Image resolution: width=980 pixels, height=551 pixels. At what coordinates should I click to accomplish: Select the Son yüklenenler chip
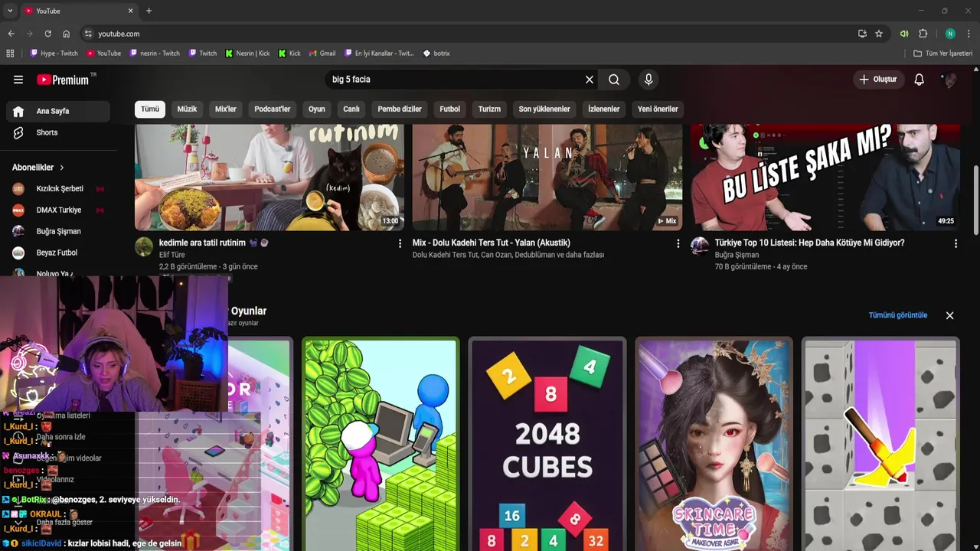click(x=544, y=109)
